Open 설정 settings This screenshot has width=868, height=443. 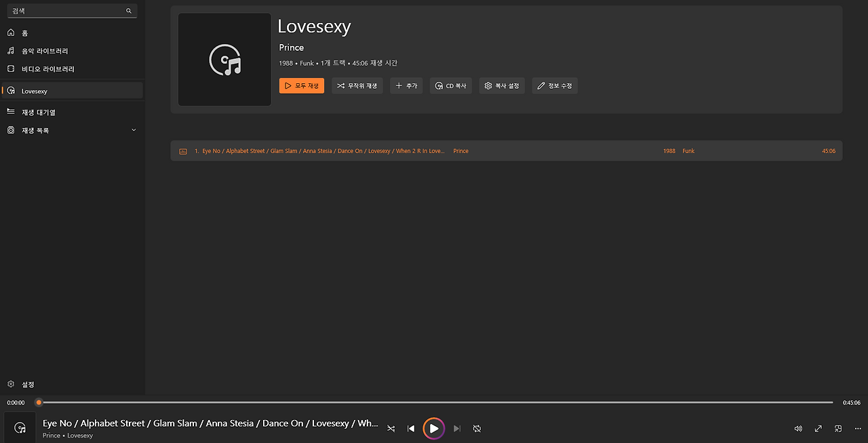point(73,384)
